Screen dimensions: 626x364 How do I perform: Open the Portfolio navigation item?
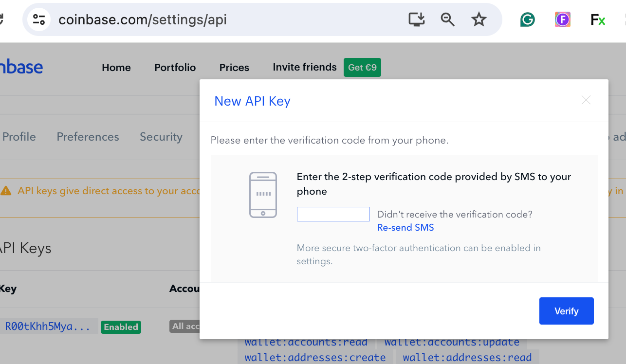(175, 68)
